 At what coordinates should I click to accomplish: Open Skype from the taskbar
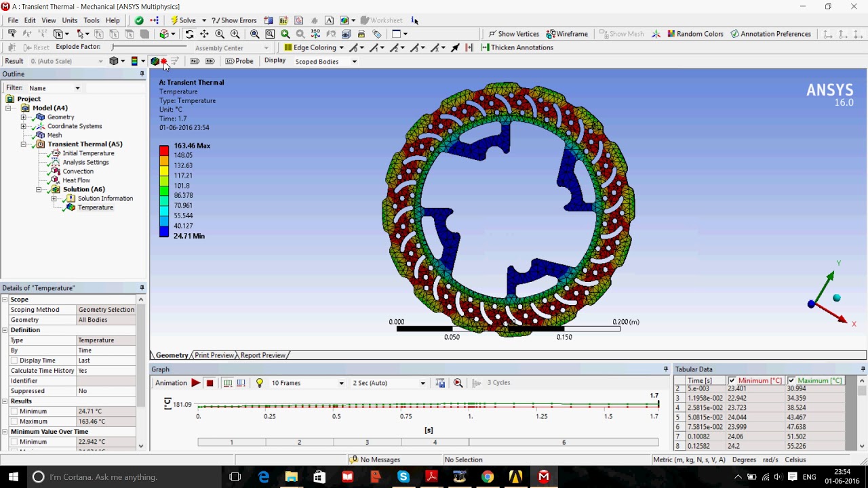coord(403,477)
